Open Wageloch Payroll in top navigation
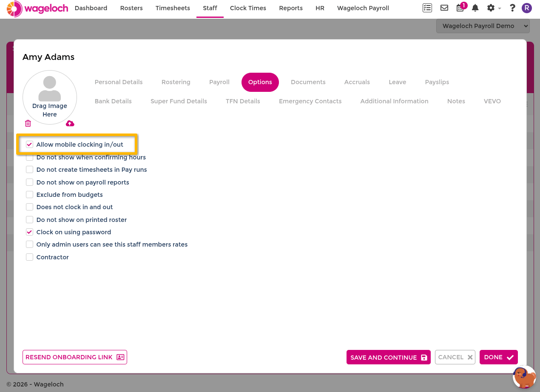This screenshot has height=392, width=540. point(363,8)
